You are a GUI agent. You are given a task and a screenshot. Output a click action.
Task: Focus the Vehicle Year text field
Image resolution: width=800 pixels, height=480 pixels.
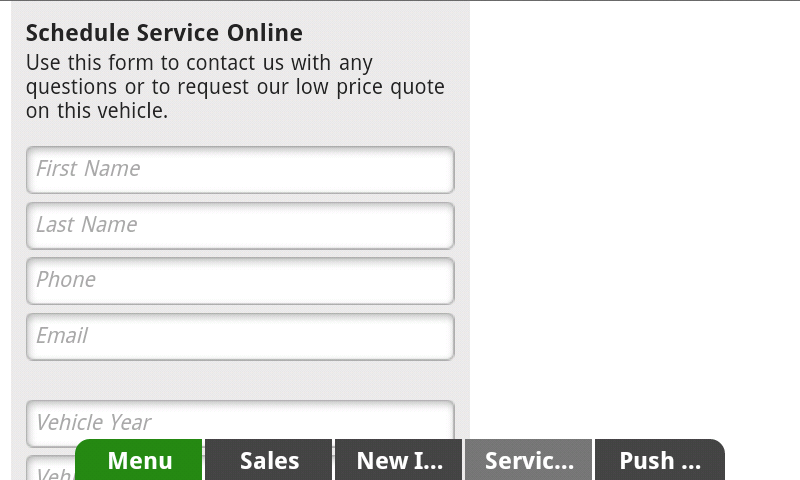[240, 419]
